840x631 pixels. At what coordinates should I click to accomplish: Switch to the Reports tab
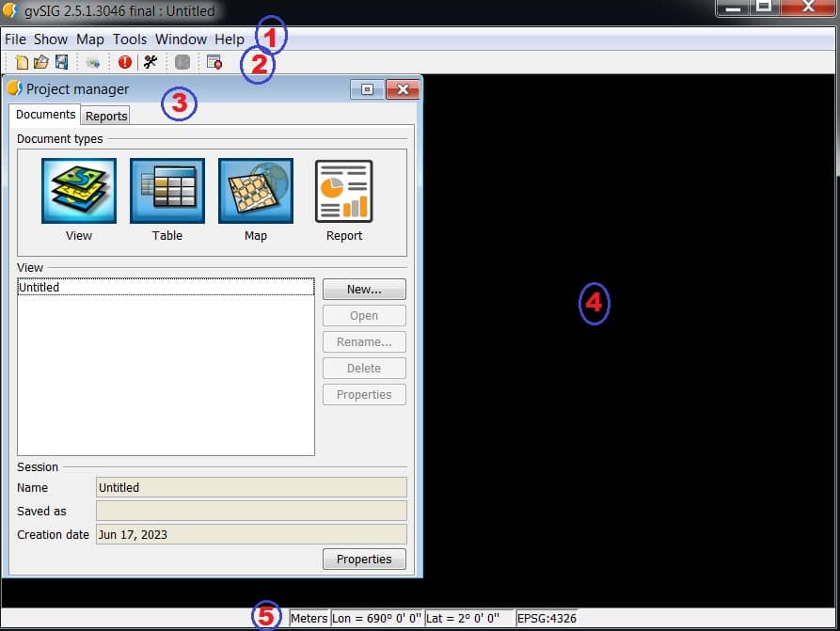pos(106,116)
